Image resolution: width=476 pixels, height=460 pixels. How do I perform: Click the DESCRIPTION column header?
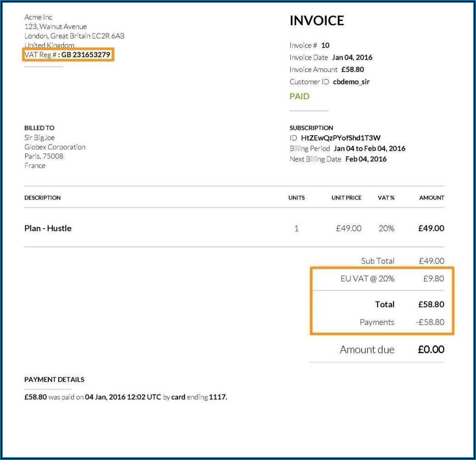42,198
